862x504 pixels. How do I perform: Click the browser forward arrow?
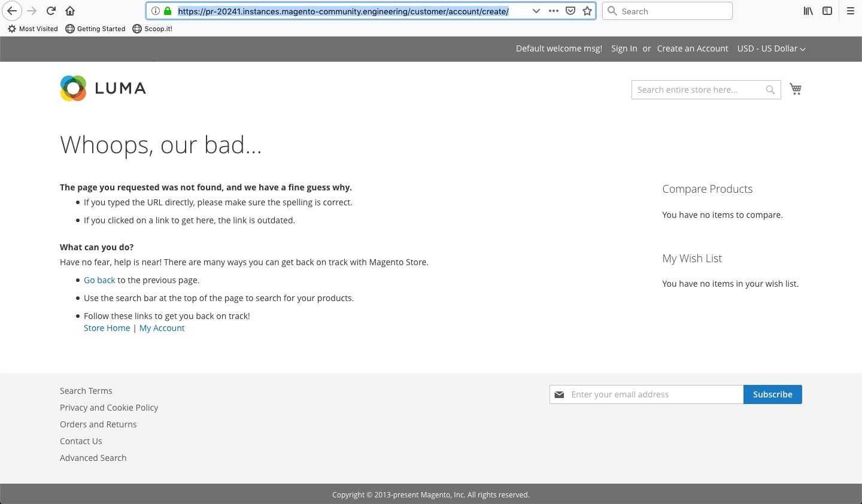tap(32, 11)
